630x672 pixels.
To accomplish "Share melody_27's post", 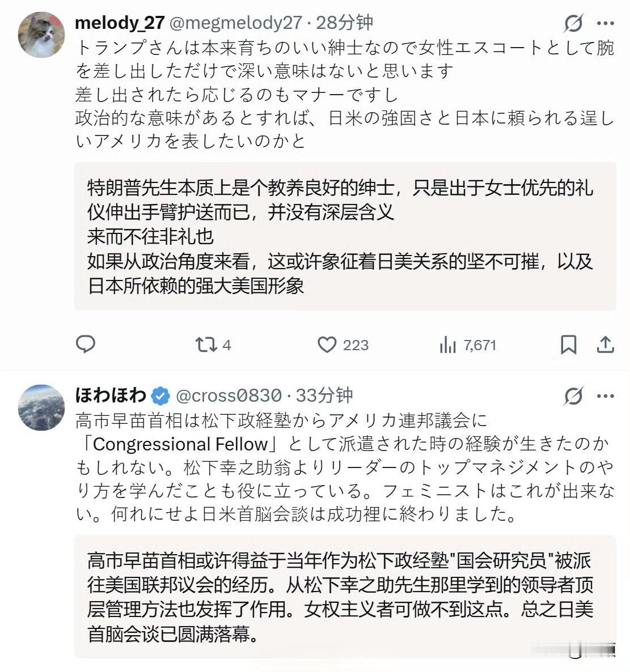I will [606, 344].
